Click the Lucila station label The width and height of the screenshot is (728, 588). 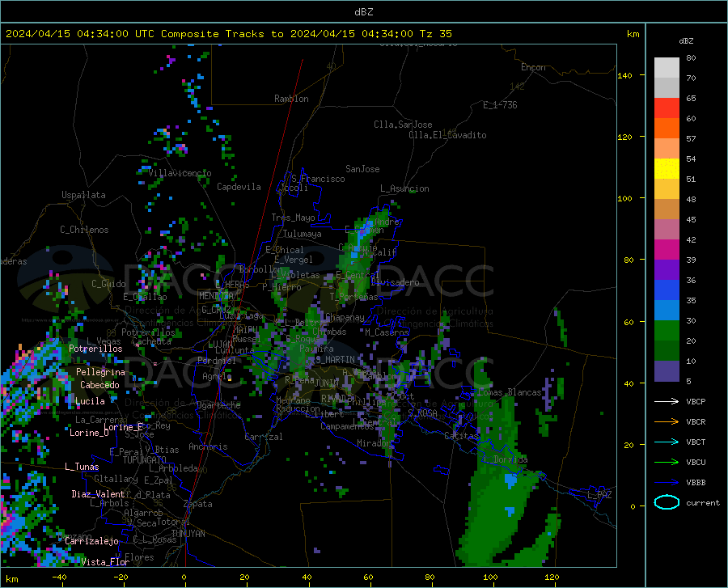tap(90, 401)
